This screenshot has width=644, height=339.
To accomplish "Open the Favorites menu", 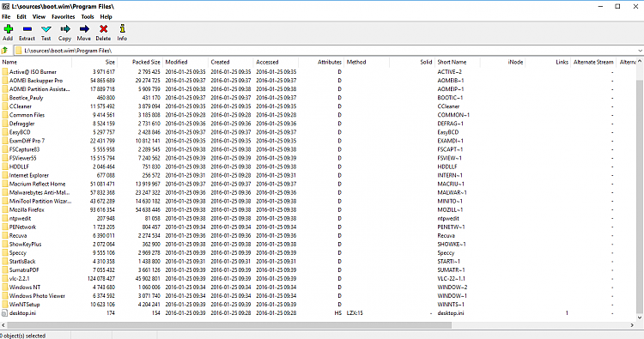I will (x=64, y=17).
